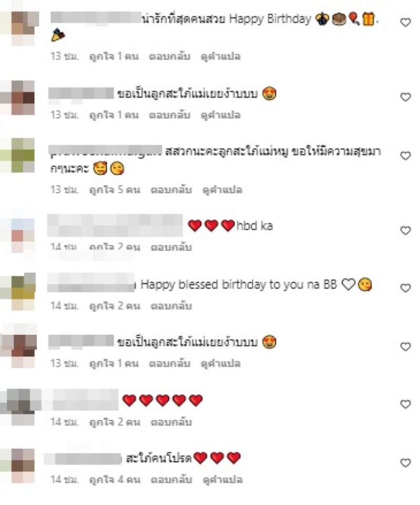The height and width of the screenshot is (505, 420).
Task: Open profile picture of the first commenter
Action: coord(23,29)
